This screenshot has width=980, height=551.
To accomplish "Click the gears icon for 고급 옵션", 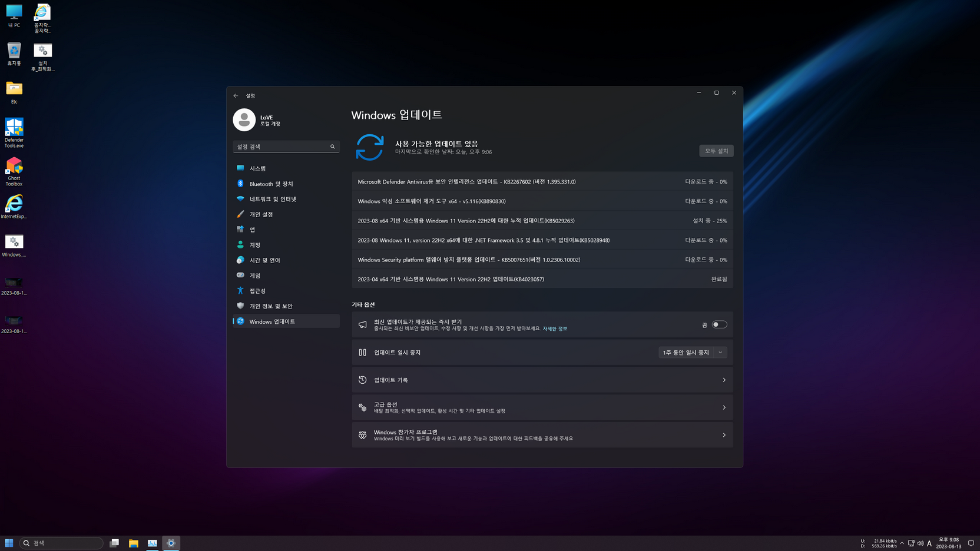I will point(363,407).
